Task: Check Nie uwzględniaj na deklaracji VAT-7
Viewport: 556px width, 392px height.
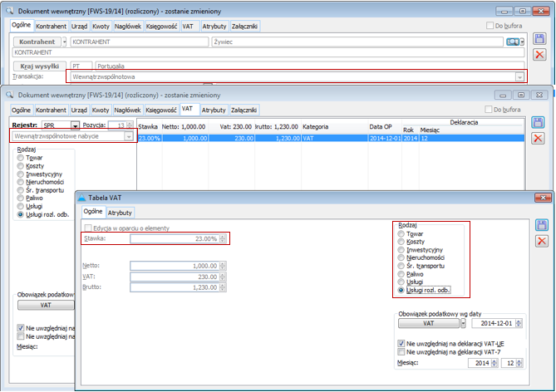Action: pos(401,352)
